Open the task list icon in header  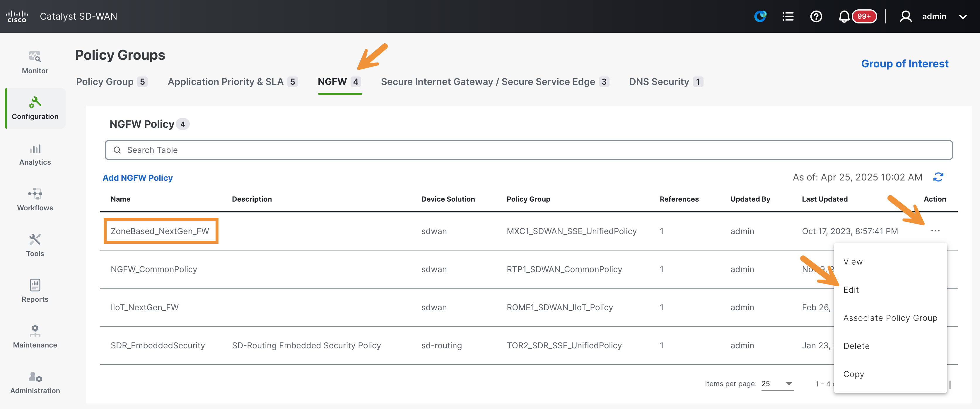[788, 16]
